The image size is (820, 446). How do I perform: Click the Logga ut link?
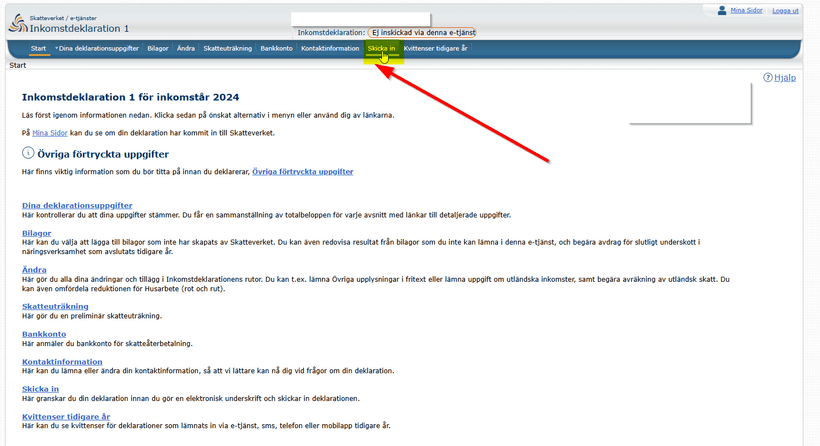(785, 11)
